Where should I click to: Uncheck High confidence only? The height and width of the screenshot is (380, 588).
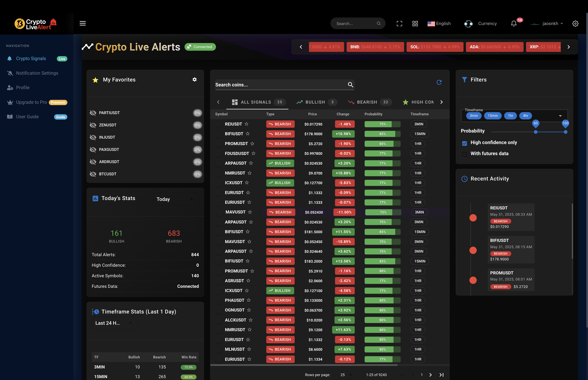click(464, 143)
